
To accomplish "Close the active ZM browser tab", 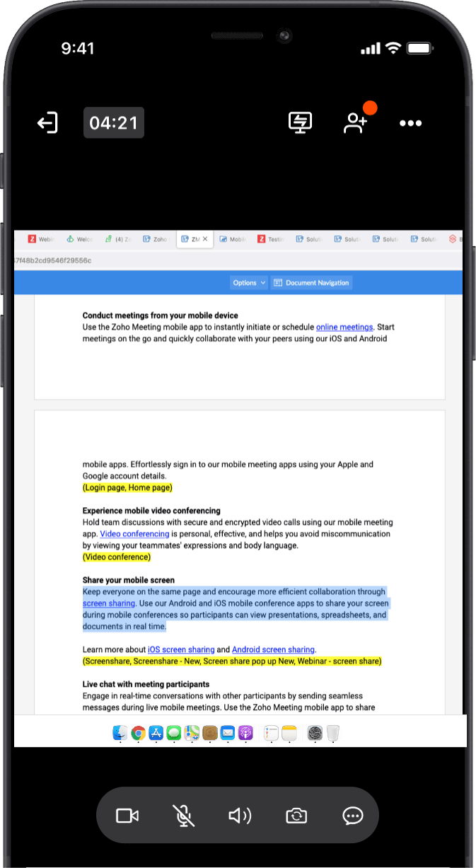I will pos(206,239).
